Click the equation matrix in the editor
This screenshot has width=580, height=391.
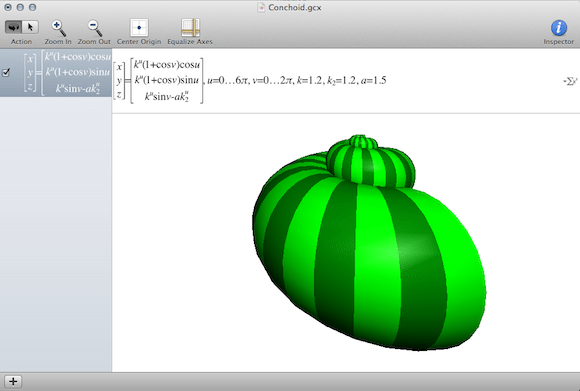pyautogui.click(x=159, y=81)
